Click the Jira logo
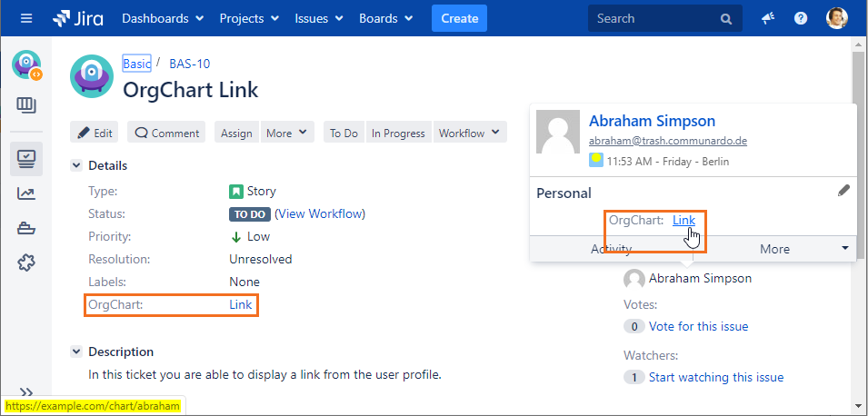This screenshot has width=868, height=416. (x=78, y=18)
